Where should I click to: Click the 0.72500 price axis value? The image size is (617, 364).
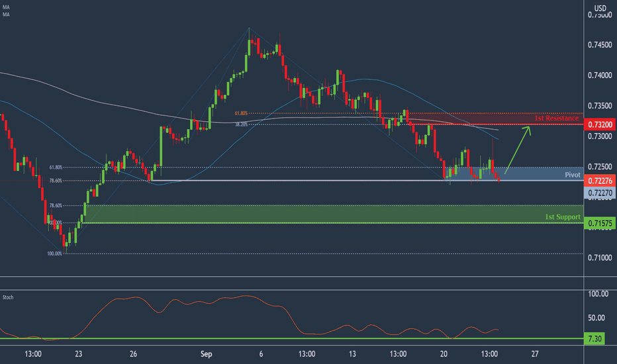click(x=600, y=167)
